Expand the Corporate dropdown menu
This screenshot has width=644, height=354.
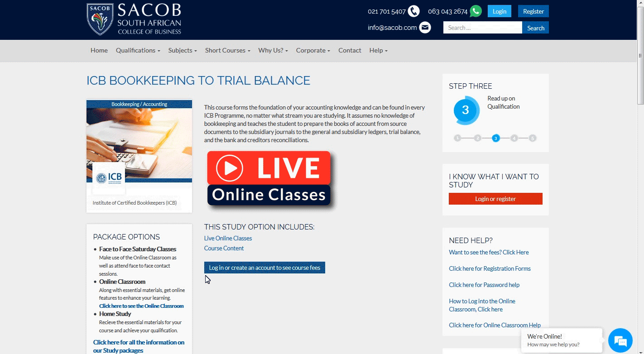pyautogui.click(x=313, y=50)
